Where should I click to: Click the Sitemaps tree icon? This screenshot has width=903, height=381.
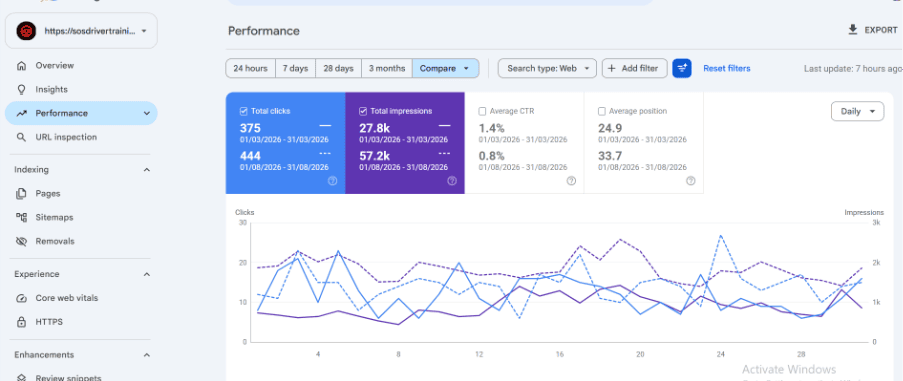pyautogui.click(x=21, y=218)
